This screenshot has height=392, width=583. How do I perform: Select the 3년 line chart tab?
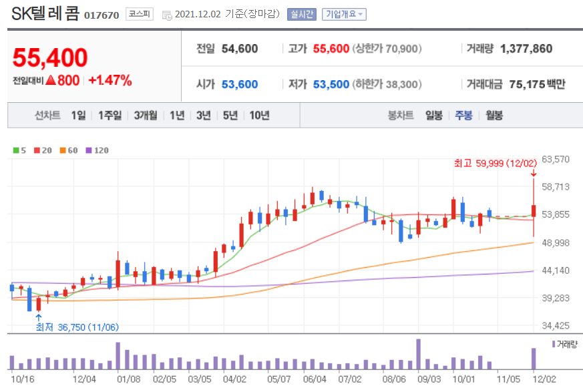(x=204, y=116)
